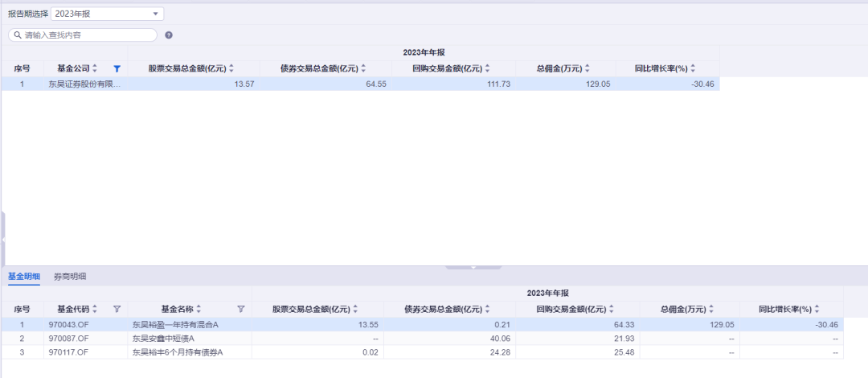Screen dimensions: 868x378
Task: Open the 报告期选择 2023年报 dropdown
Action: tap(107, 14)
